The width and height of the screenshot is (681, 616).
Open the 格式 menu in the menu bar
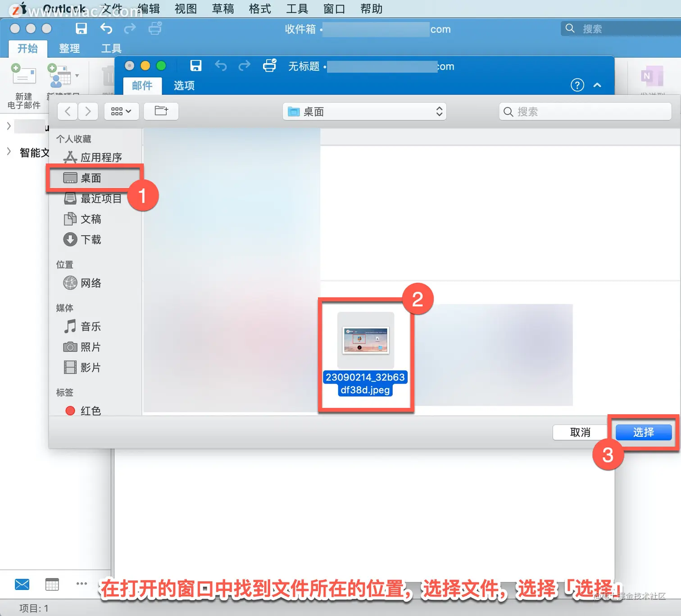[260, 9]
